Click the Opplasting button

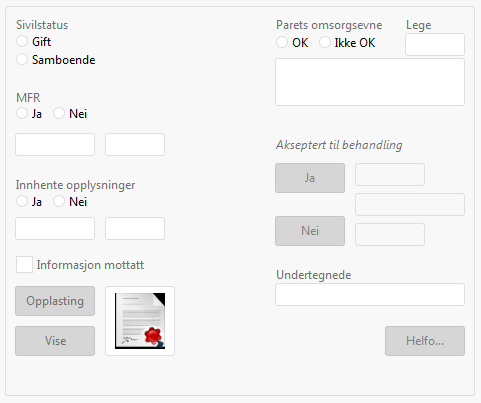55,301
